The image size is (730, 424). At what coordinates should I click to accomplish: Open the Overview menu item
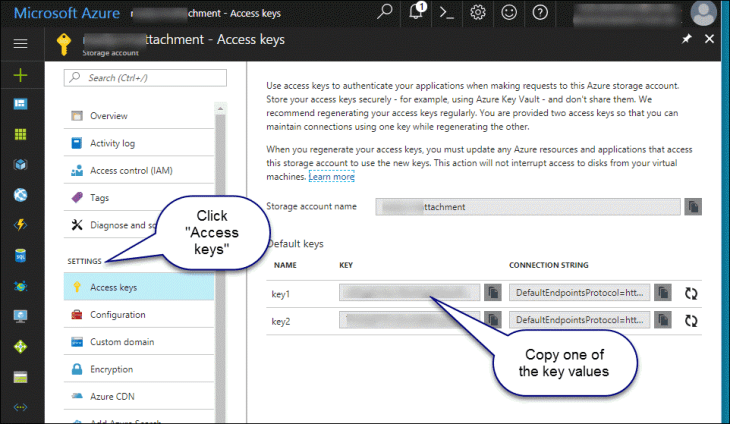[139, 116]
